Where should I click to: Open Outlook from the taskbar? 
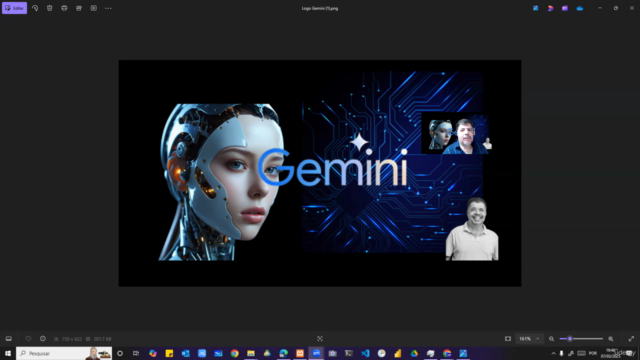point(185,353)
